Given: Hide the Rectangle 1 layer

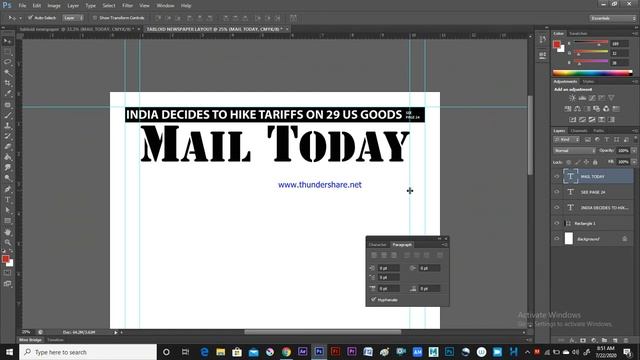Looking at the screenshot, I should click(557, 223).
